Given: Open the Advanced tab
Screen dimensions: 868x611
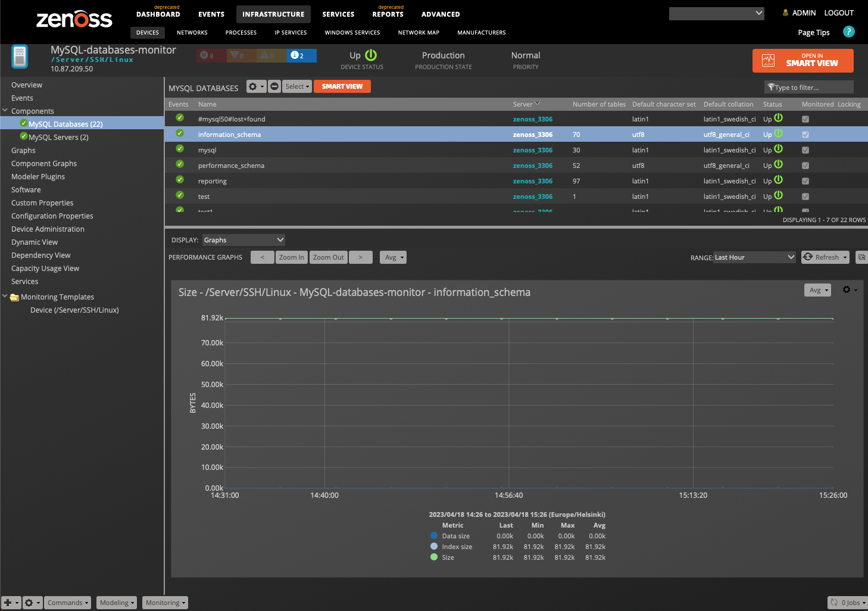Looking at the screenshot, I should (441, 14).
